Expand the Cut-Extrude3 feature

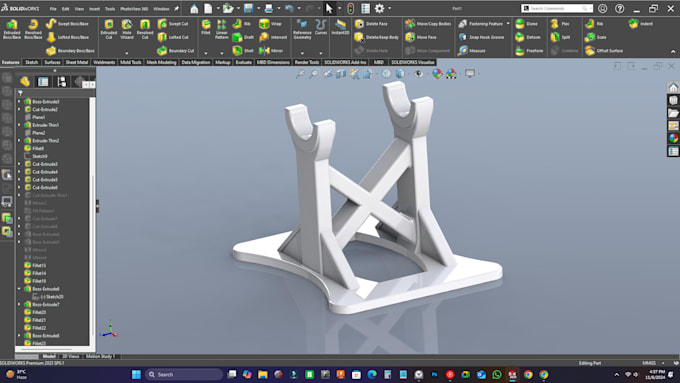pos(19,164)
